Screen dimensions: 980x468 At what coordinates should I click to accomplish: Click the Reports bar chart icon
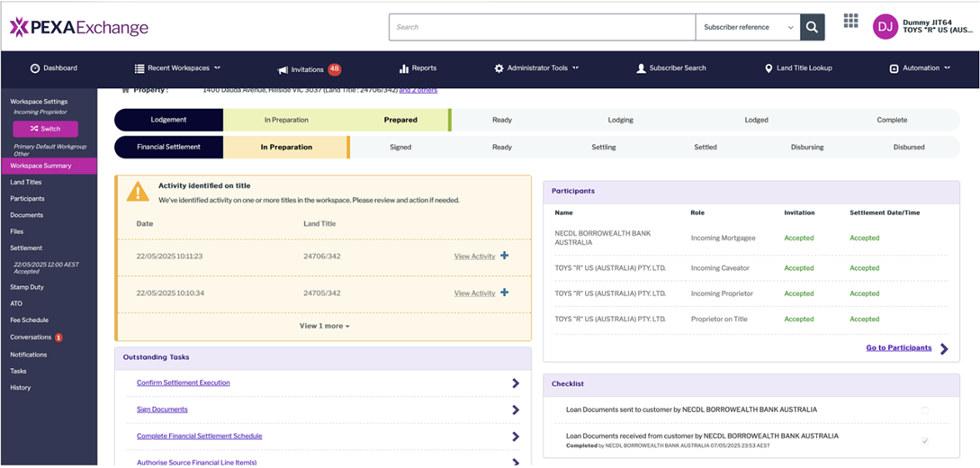[x=404, y=68]
